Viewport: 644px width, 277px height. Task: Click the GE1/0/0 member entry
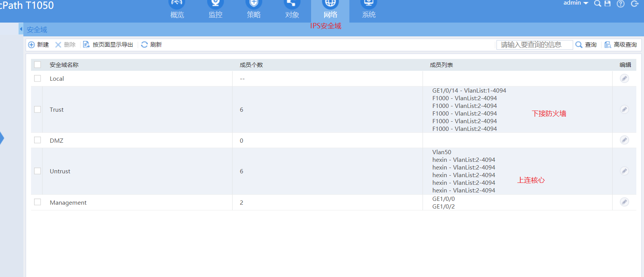click(444, 199)
